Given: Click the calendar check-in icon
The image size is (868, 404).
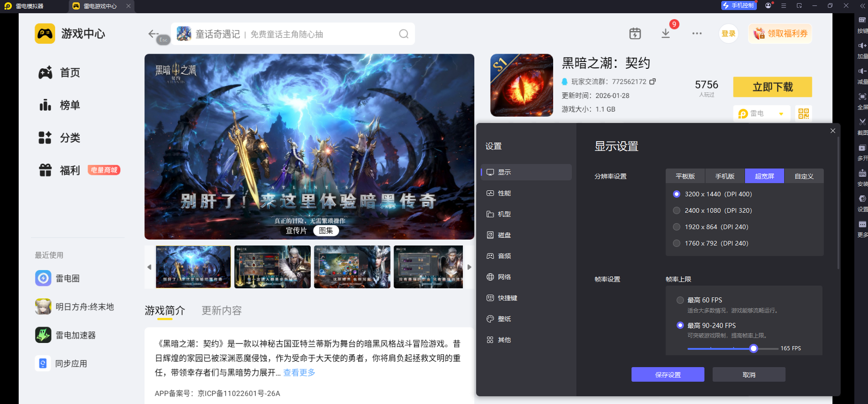Looking at the screenshot, I should tap(635, 34).
